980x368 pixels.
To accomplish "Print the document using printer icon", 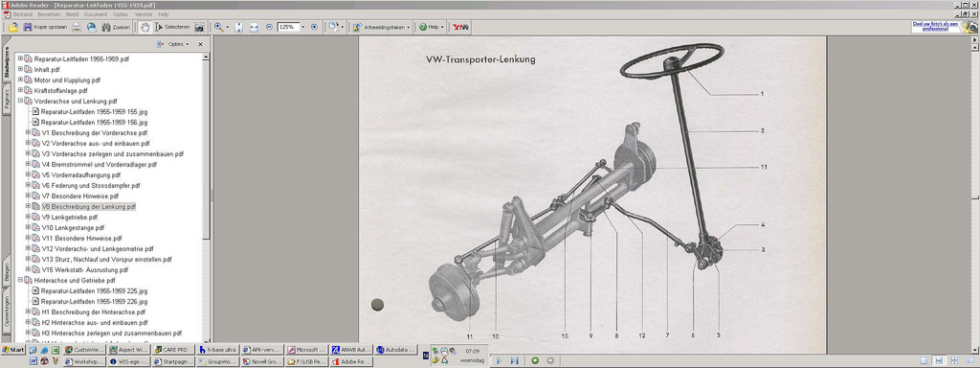I will click(x=77, y=27).
